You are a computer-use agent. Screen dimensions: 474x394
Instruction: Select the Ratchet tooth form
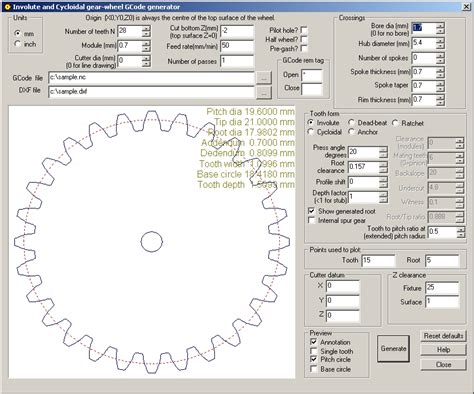click(395, 123)
